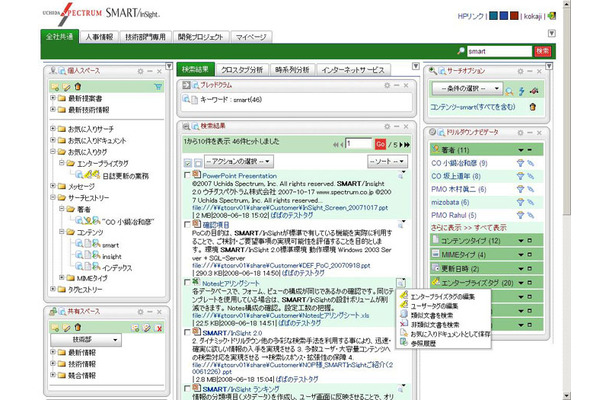Collapse the サーチヒストリー folder
The height and width of the screenshot is (400, 610).
pyautogui.click(x=53, y=197)
